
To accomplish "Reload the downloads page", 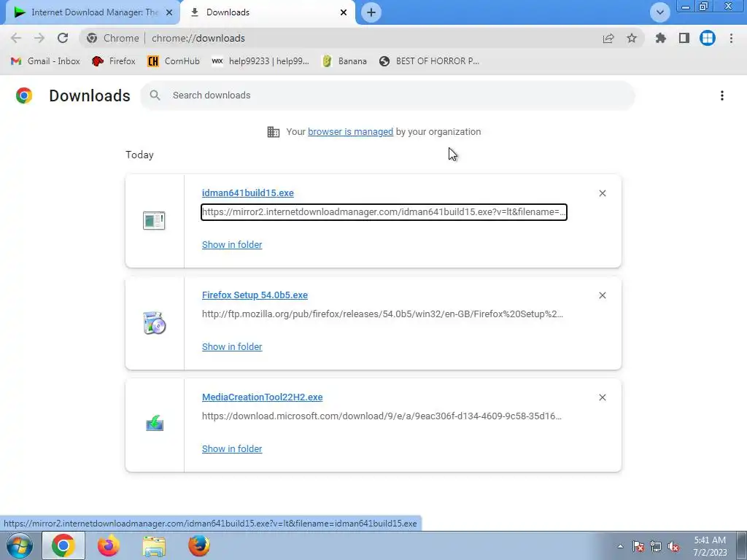I will pos(63,38).
